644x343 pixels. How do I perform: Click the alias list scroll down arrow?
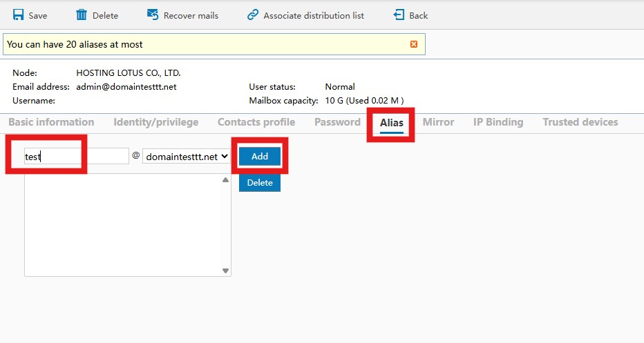(x=225, y=271)
